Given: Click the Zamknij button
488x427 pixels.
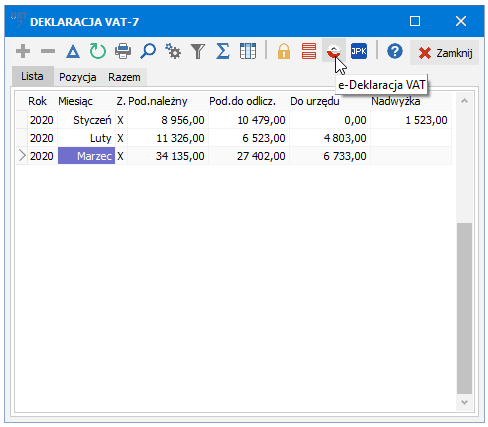Looking at the screenshot, I should coord(445,52).
